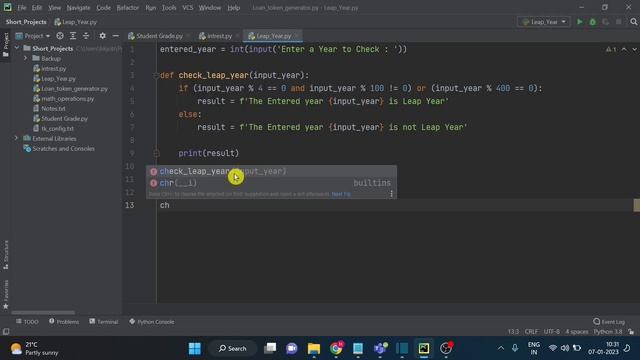The image size is (640, 360).
Task: Collapse the Short_Projects root folder
Action: click(17, 48)
